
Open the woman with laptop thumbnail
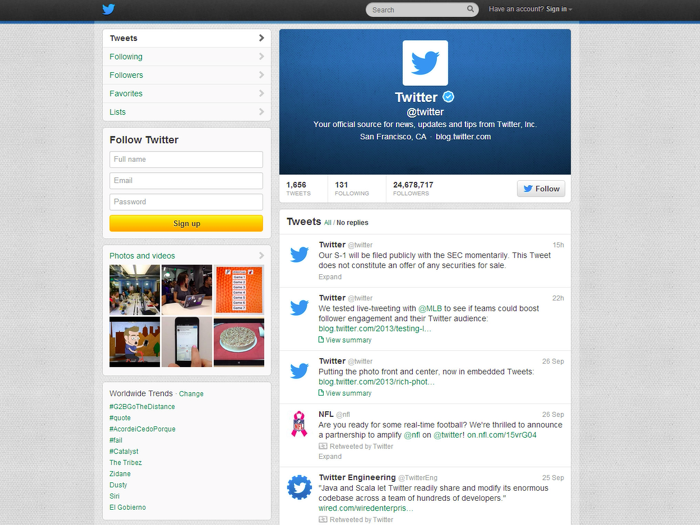pyautogui.click(x=187, y=290)
